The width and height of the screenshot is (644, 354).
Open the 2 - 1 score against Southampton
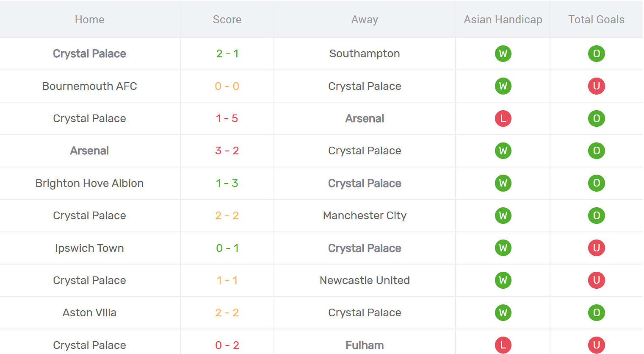coord(227,54)
